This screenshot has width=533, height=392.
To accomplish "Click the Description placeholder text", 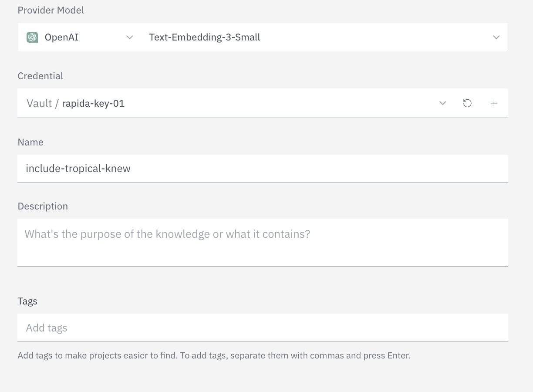I will click(167, 234).
